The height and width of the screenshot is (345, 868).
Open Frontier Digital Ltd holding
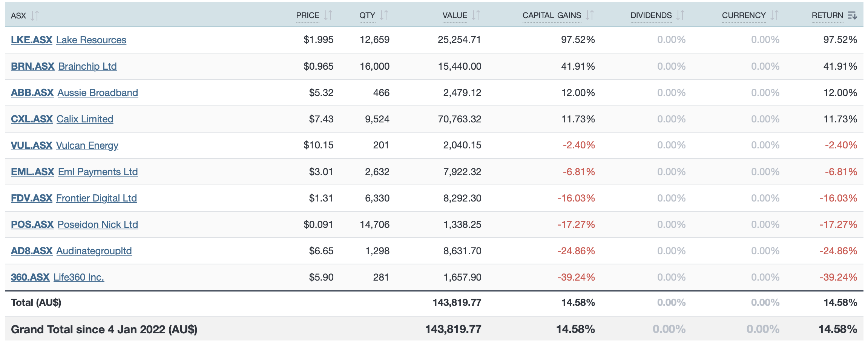point(96,198)
